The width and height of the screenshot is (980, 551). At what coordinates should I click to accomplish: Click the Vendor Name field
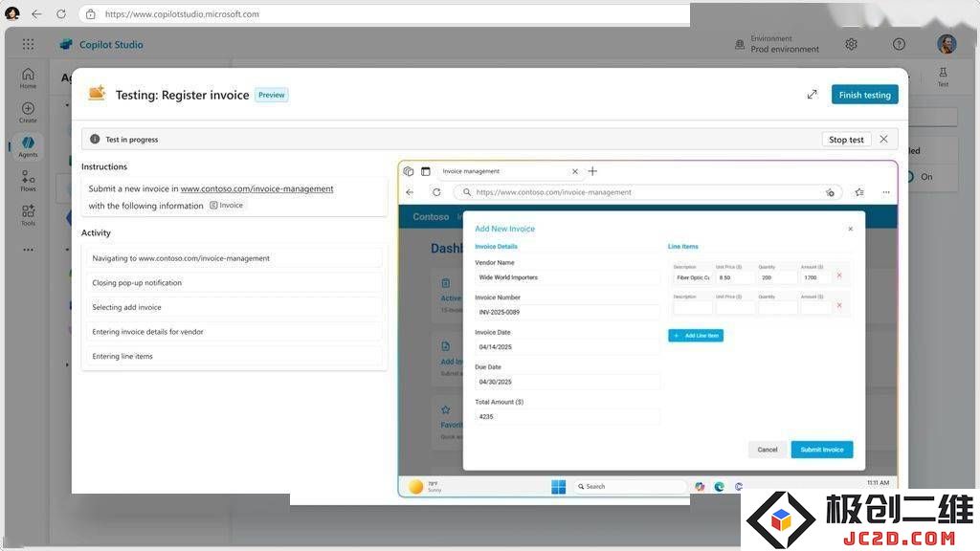tap(567, 277)
